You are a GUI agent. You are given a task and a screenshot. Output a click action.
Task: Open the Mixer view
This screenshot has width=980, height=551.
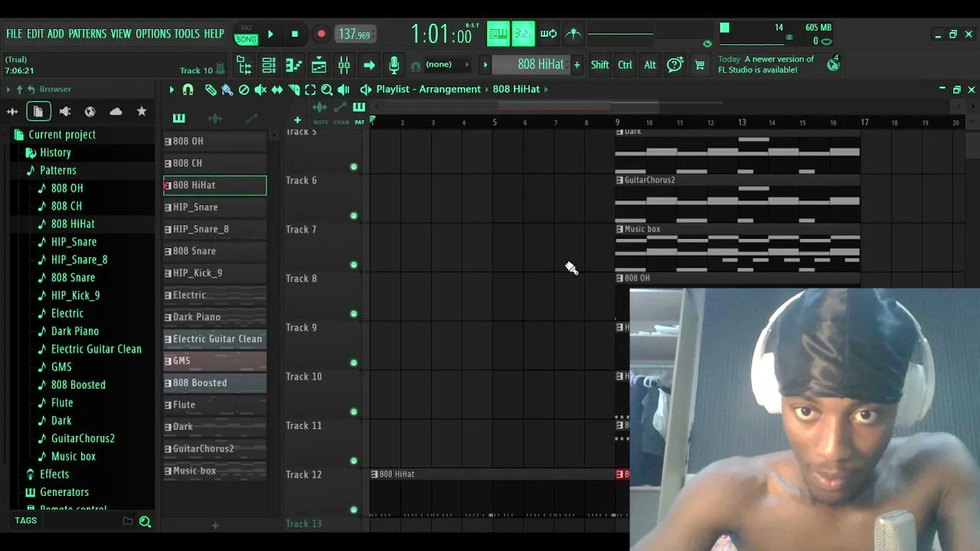(x=344, y=65)
